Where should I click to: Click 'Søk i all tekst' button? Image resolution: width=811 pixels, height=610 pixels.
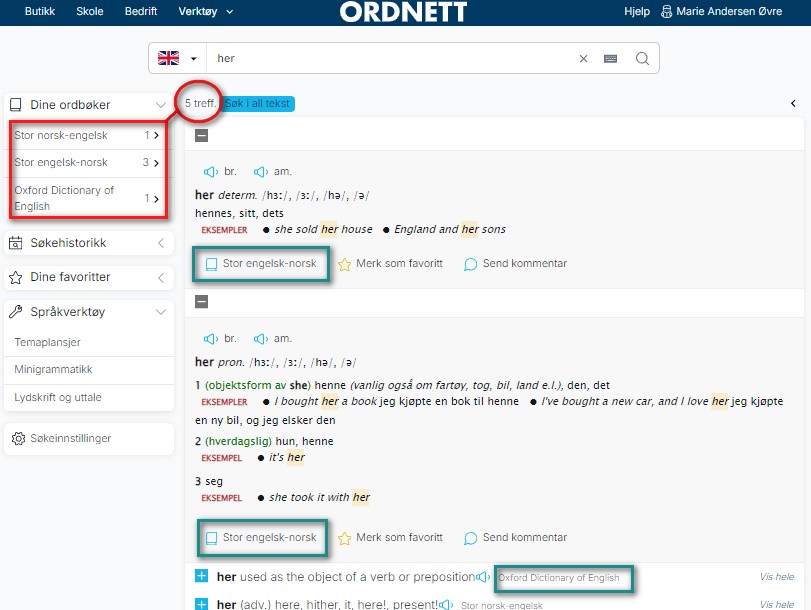click(258, 103)
